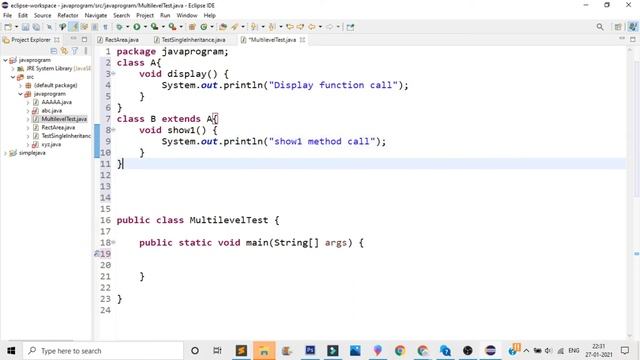This screenshot has width=640, height=360.
Task: Click the Debug bug icon in the toolbar
Action: pos(119,27)
